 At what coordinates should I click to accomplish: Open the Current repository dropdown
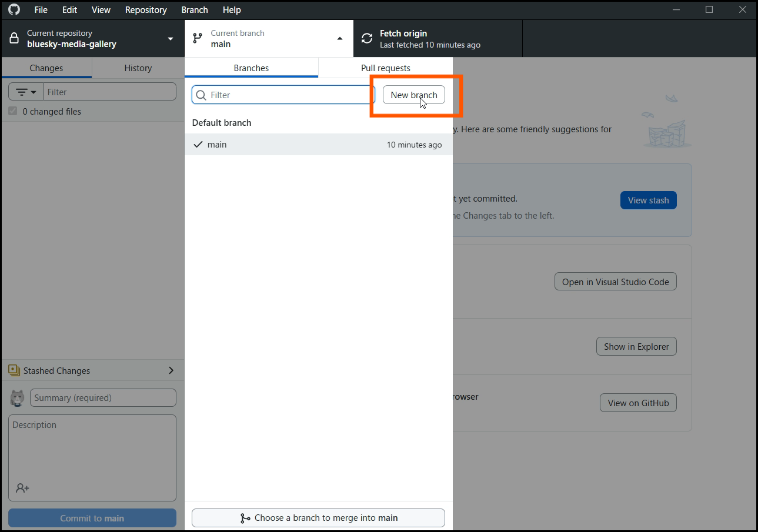click(x=92, y=39)
